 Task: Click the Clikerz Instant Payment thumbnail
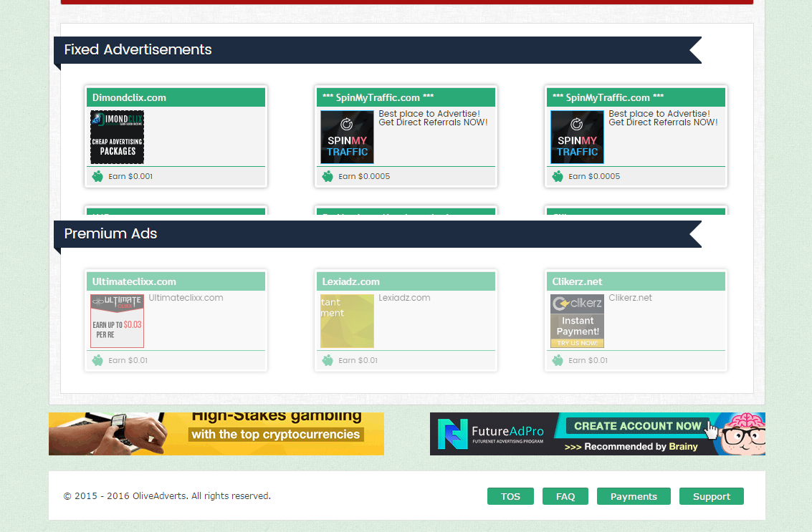577,321
